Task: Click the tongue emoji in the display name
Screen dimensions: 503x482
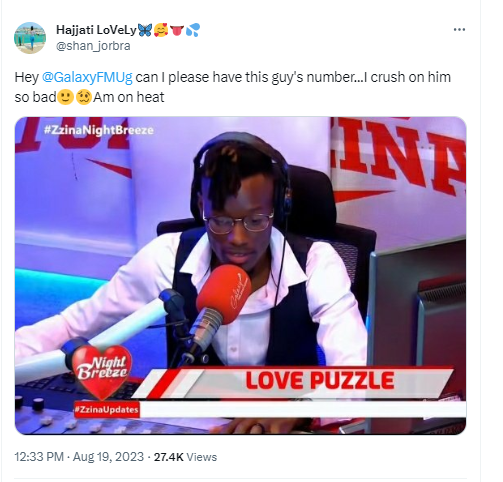Action: [177, 30]
